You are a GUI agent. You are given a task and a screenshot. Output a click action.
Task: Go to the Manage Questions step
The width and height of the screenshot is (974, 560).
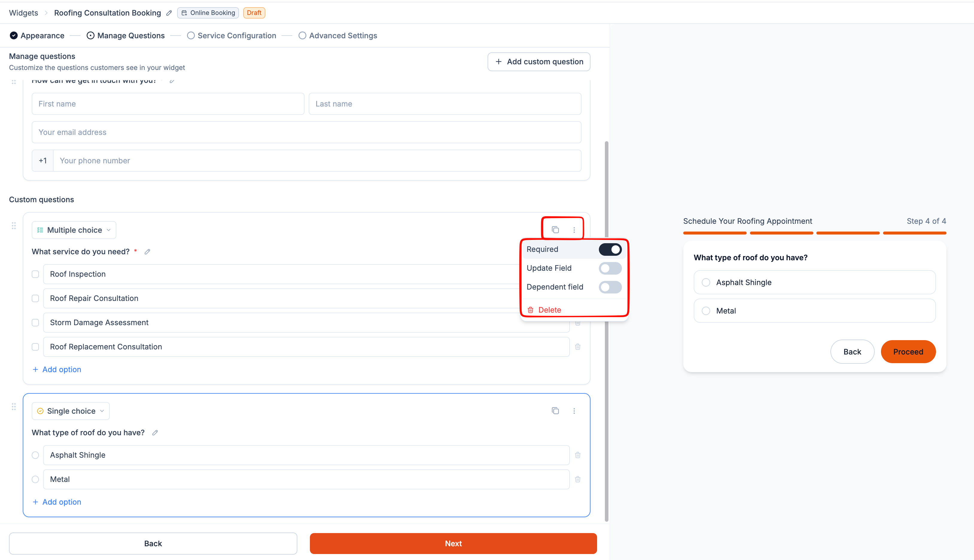coord(126,35)
